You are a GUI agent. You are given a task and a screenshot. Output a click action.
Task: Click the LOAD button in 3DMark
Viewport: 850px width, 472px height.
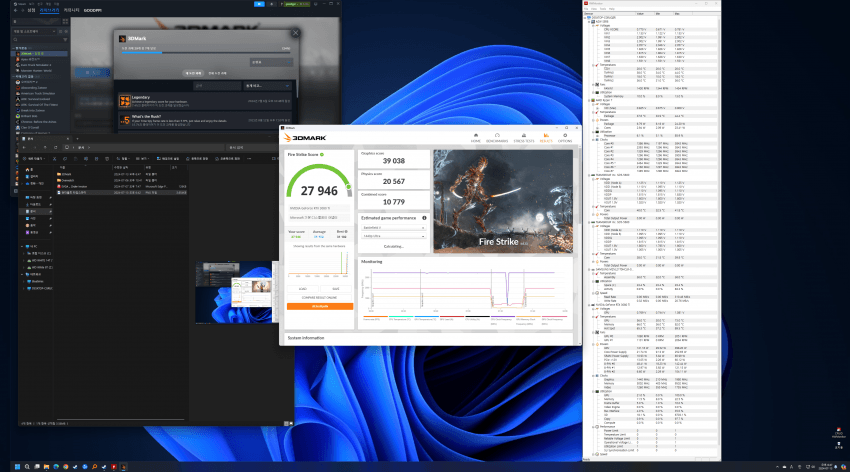(303, 289)
